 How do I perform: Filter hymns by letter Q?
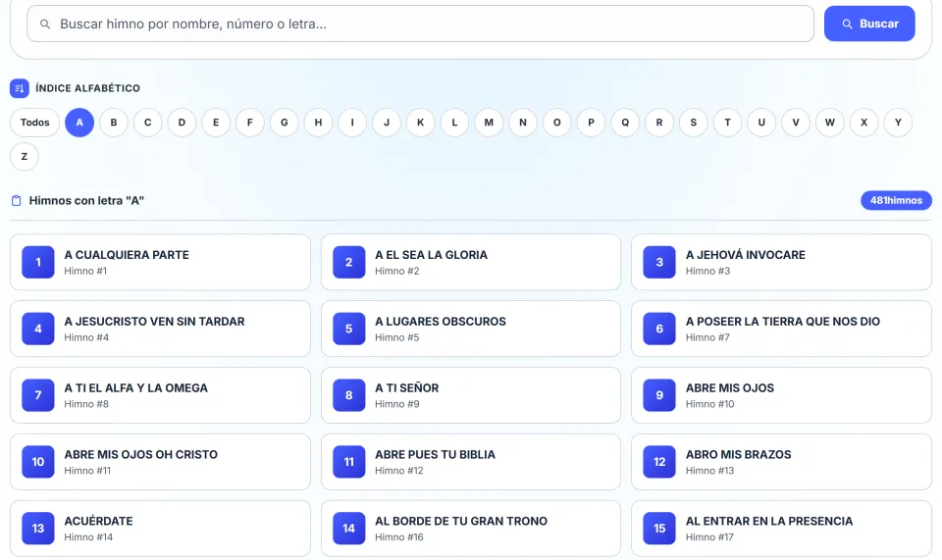tap(625, 123)
